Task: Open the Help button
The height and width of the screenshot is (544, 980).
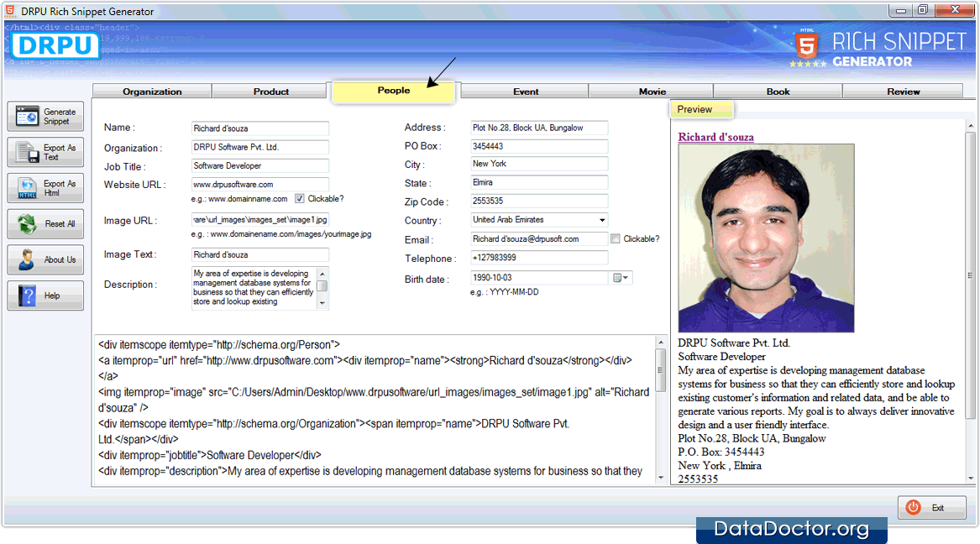Action: 45,296
